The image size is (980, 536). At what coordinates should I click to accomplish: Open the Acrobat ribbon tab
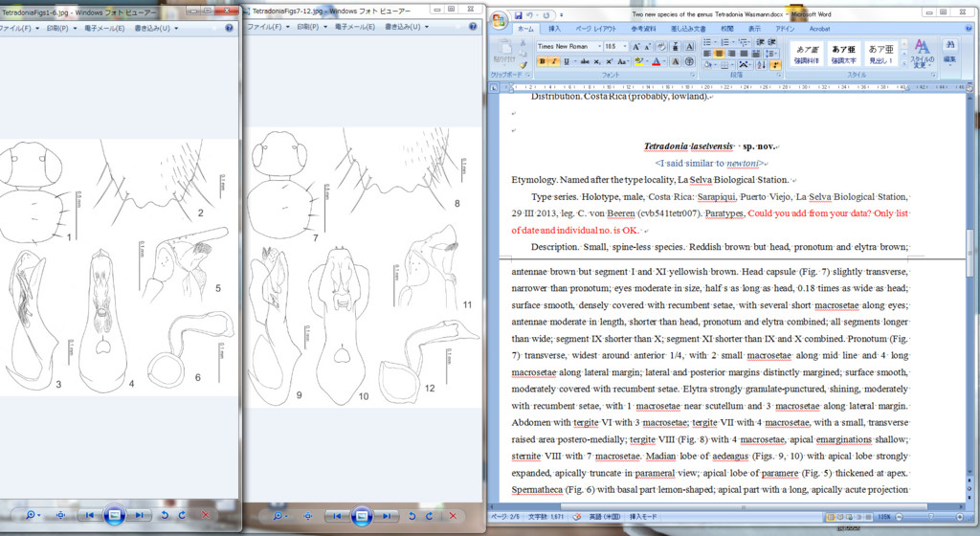coord(819,29)
